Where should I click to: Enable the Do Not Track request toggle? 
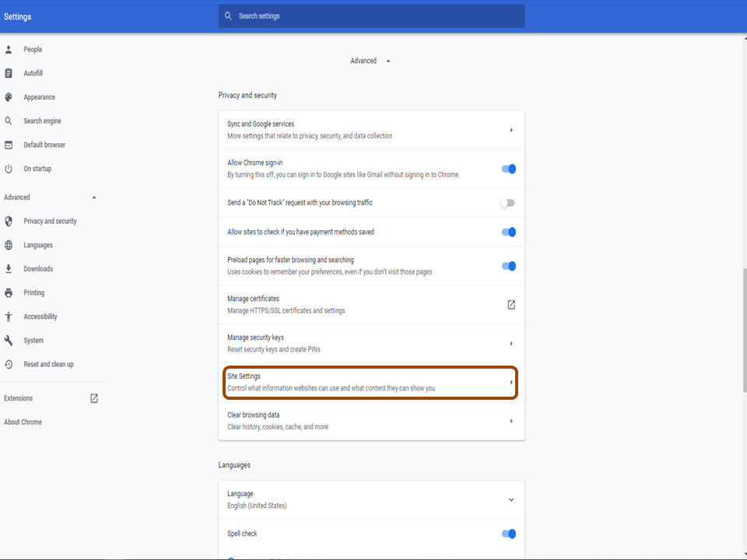[507, 203]
